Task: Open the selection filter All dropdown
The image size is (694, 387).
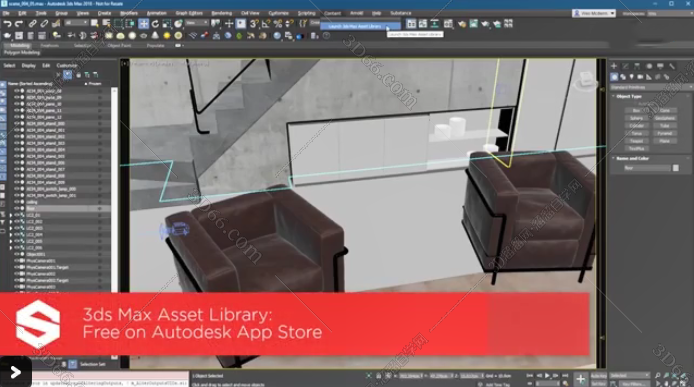Action: [77, 23]
